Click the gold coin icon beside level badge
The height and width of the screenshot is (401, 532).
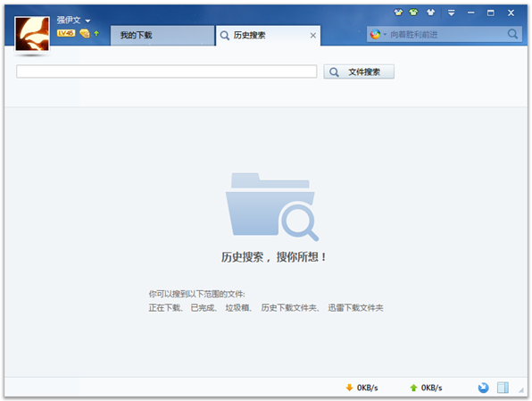[84, 33]
